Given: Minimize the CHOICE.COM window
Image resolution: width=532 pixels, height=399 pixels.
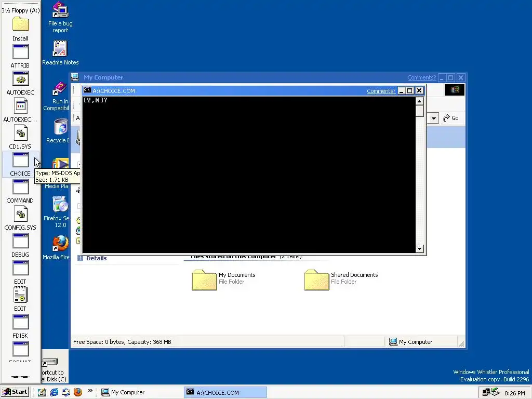Looking at the screenshot, I should (x=402, y=90).
